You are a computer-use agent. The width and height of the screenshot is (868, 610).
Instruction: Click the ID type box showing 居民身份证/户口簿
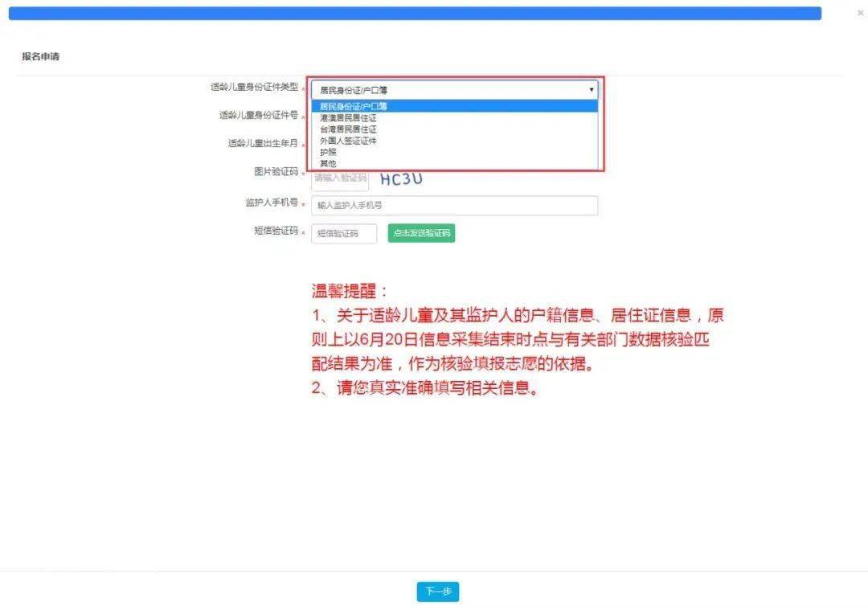[454, 90]
